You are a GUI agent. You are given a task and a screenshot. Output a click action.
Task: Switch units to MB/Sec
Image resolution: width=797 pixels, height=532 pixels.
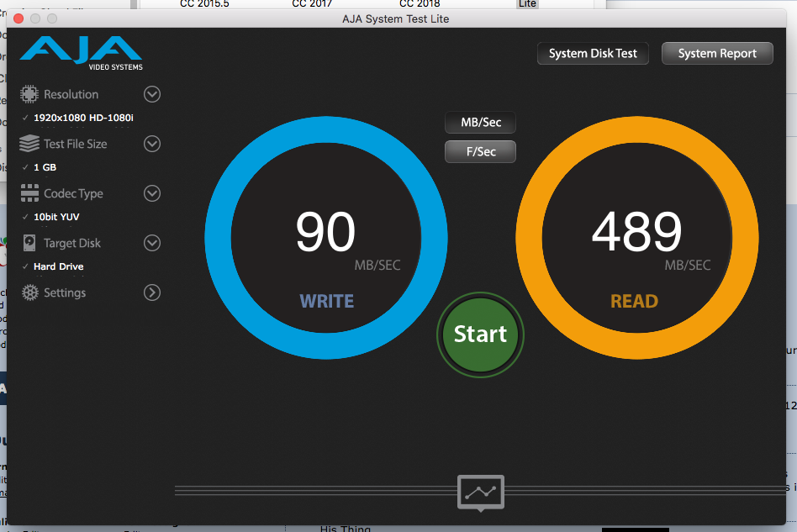pos(480,123)
